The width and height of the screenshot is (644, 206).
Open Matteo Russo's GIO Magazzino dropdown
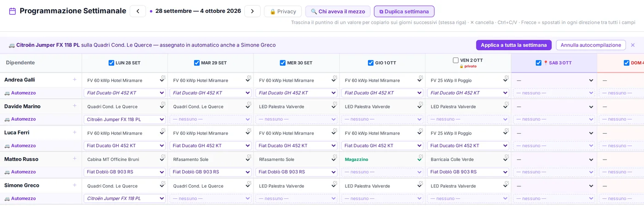[x=382, y=160]
